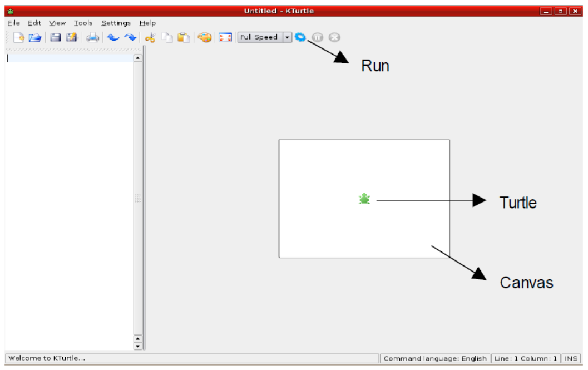
Task: Click the "Welcome to KTurtle..." status message
Action: point(47,358)
